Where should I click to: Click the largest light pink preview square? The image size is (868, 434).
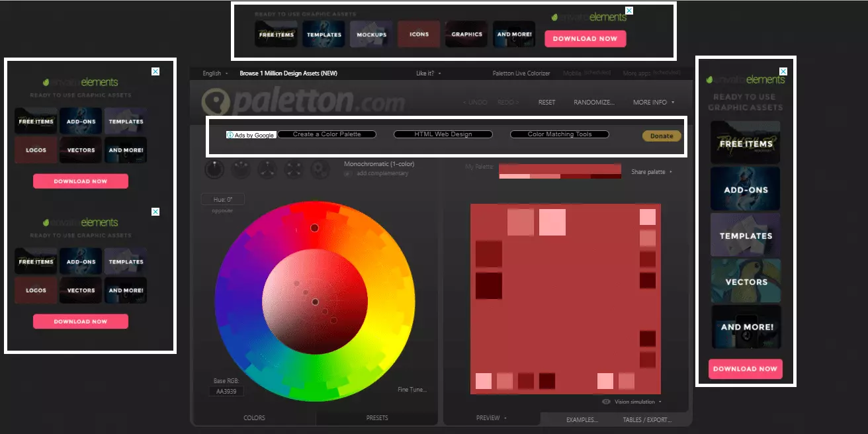552,222
